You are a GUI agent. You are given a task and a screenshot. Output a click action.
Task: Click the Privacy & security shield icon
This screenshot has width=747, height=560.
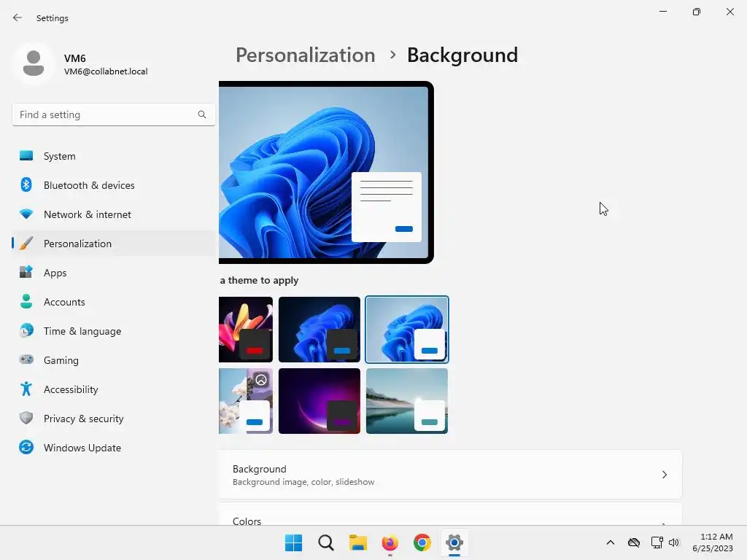pos(26,418)
